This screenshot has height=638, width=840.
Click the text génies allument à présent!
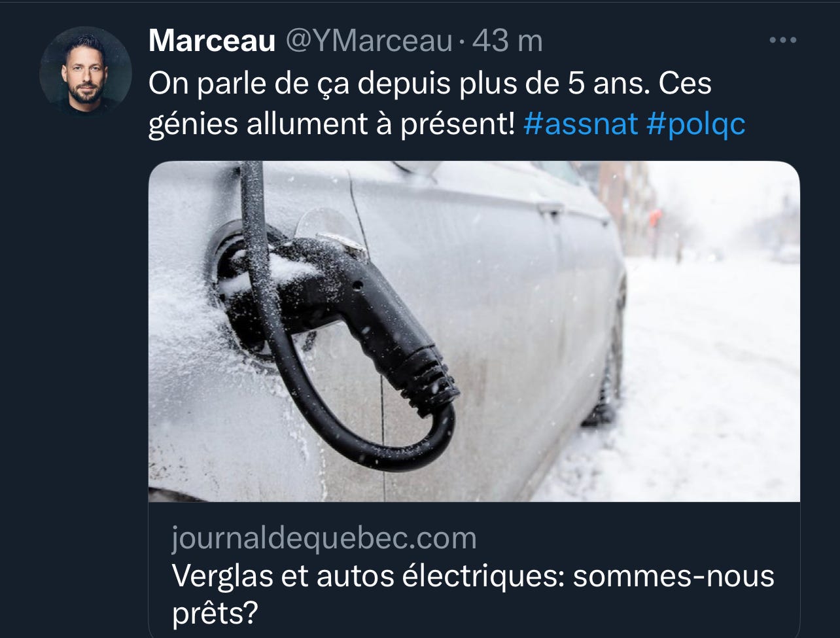[x=332, y=122]
